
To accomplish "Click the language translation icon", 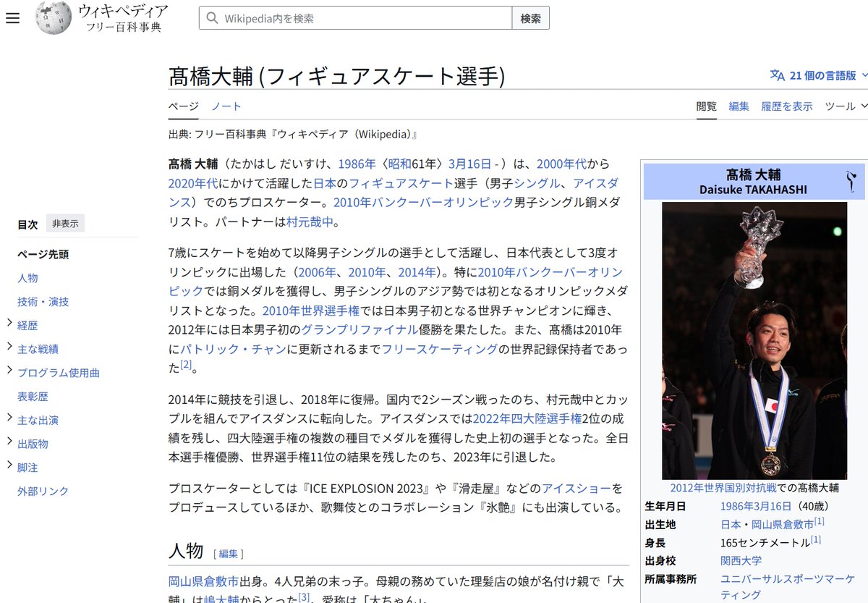I will click(x=778, y=75).
